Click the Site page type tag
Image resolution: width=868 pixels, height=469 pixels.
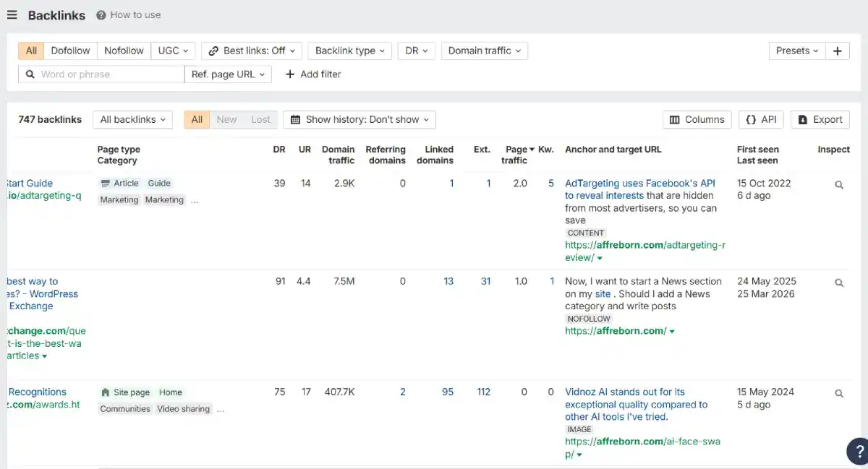[125, 392]
